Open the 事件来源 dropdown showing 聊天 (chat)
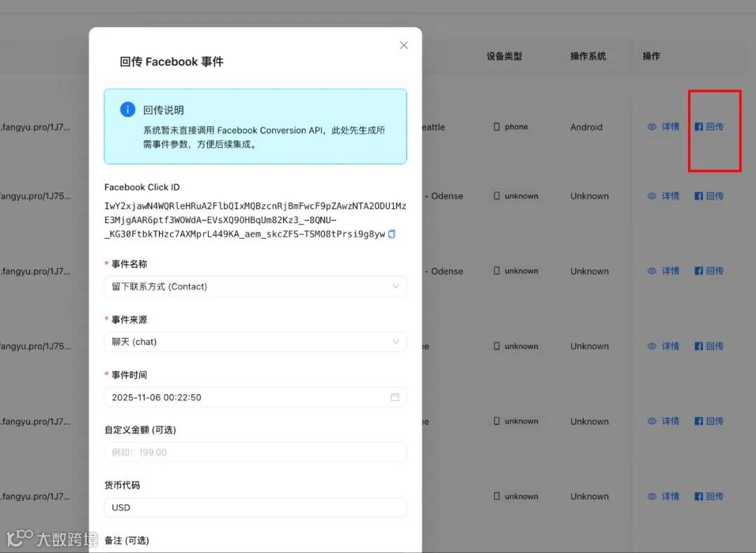 point(255,342)
